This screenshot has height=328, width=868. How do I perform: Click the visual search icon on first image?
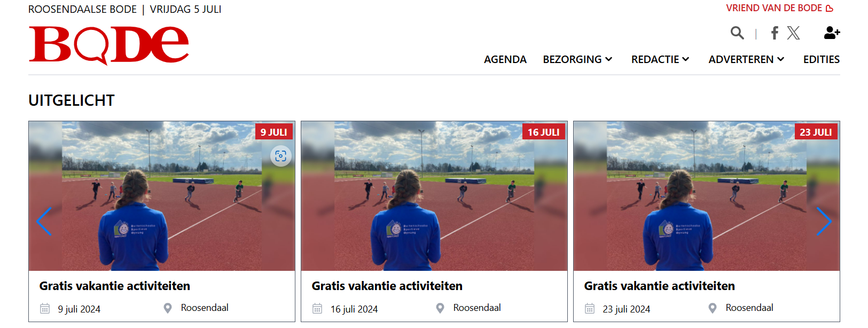point(281,156)
